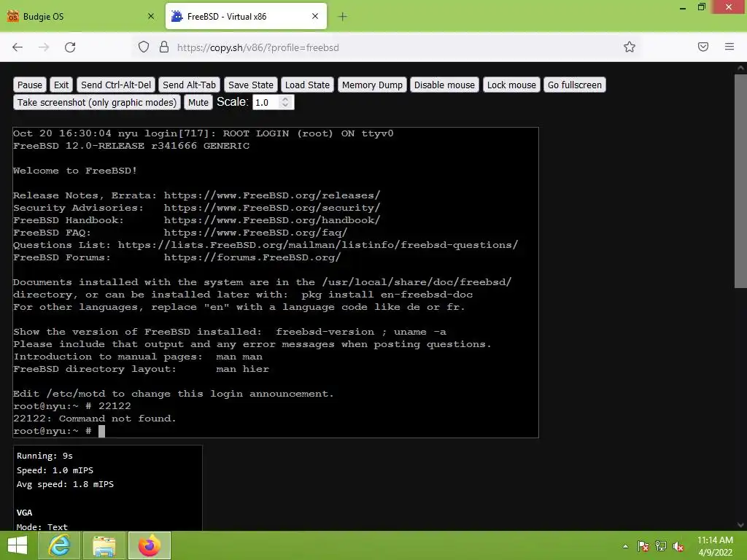Screen dimensions: 747x560
Task: Open File Explorer from the taskbar
Action: tap(104, 545)
